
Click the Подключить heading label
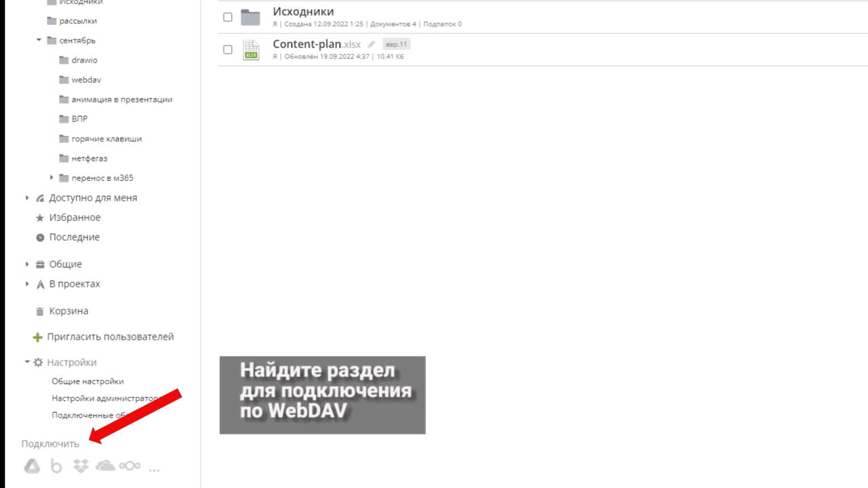pos(50,444)
